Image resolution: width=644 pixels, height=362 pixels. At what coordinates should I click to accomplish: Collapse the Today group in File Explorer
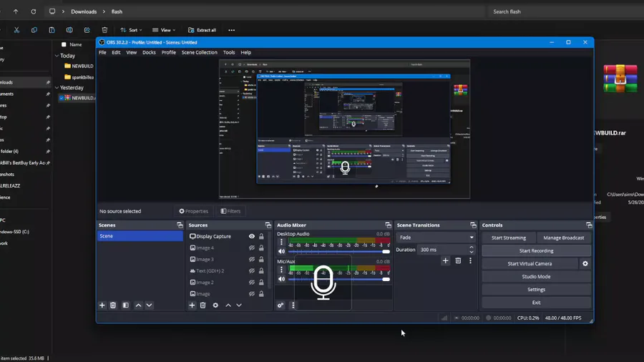(57, 55)
